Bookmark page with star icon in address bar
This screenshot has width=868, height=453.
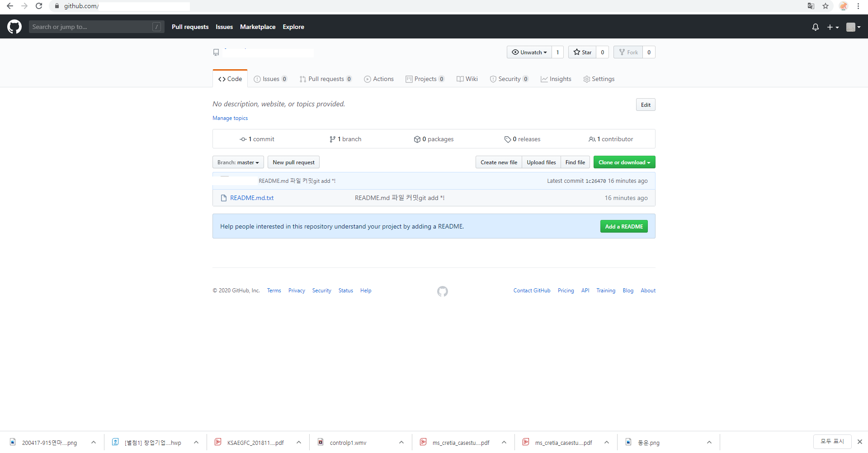pyautogui.click(x=826, y=6)
